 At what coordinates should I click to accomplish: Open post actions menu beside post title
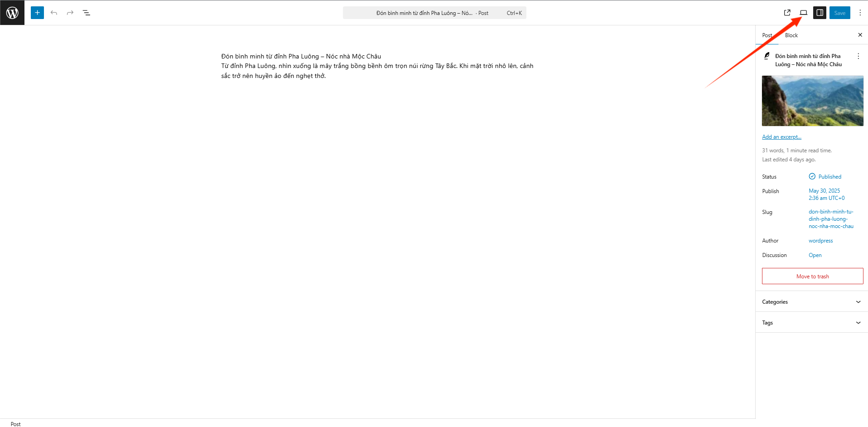(858, 56)
